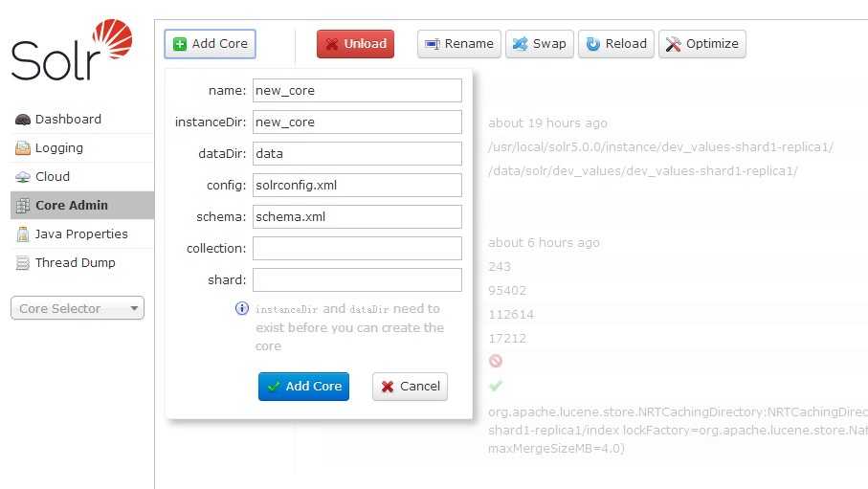Open the Dashboard page
Screen dimensions: 868x489
click(x=83, y=119)
